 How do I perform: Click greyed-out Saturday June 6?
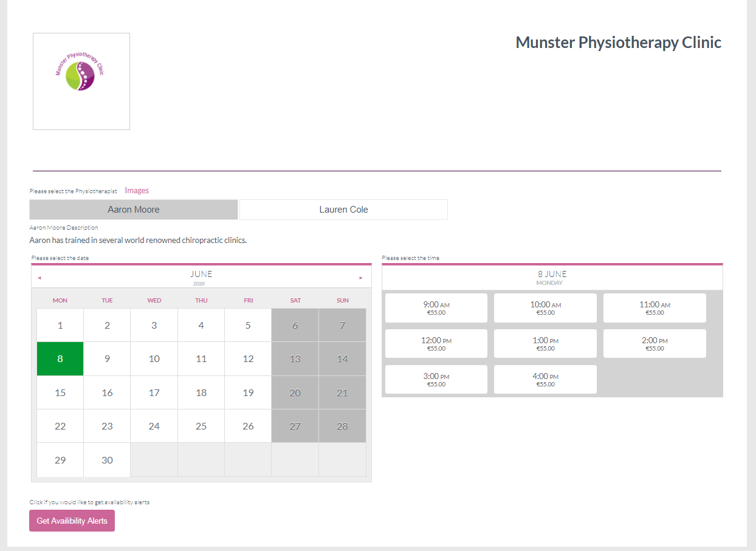click(x=295, y=325)
